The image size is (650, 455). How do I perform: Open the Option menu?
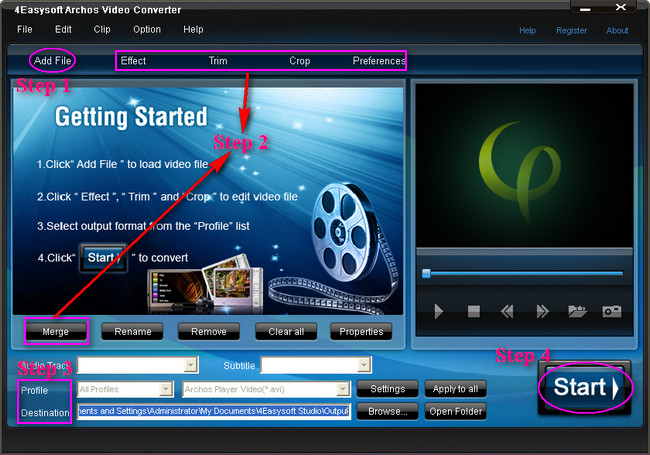147,29
